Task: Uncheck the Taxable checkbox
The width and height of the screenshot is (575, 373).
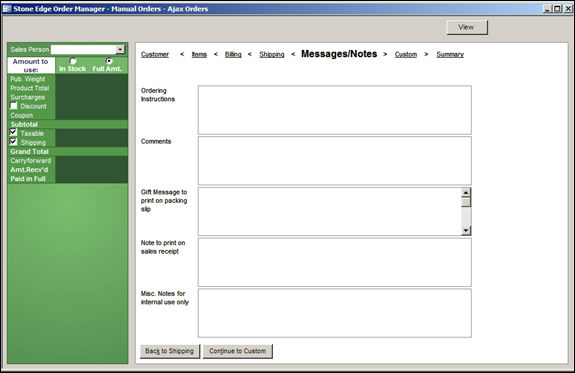Action: point(14,132)
